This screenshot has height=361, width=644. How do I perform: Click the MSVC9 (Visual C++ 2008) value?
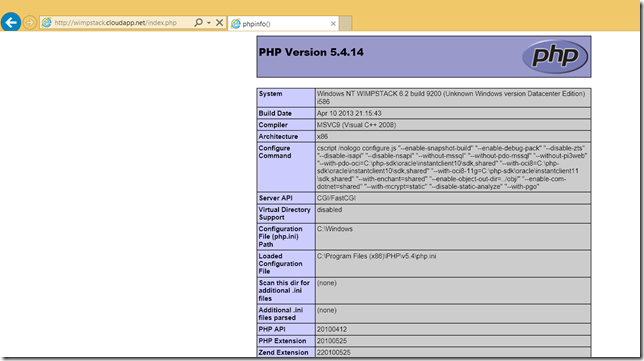[356, 125]
